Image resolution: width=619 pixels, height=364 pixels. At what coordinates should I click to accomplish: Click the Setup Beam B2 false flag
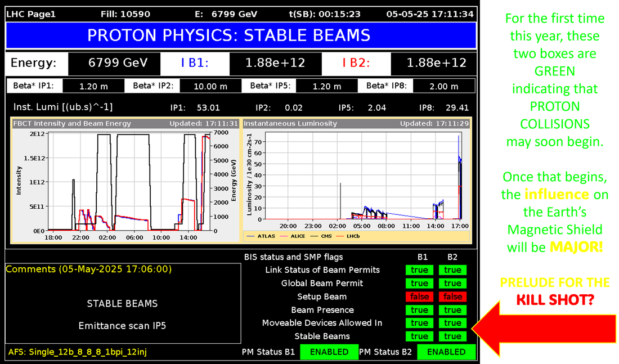coord(452,296)
